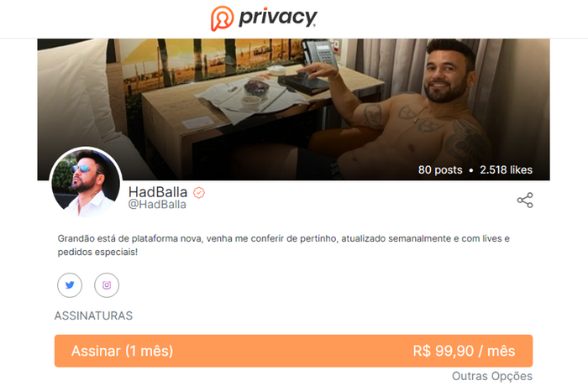588x391 pixels.
Task: Open the share profile icon
Action: pyautogui.click(x=525, y=201)
